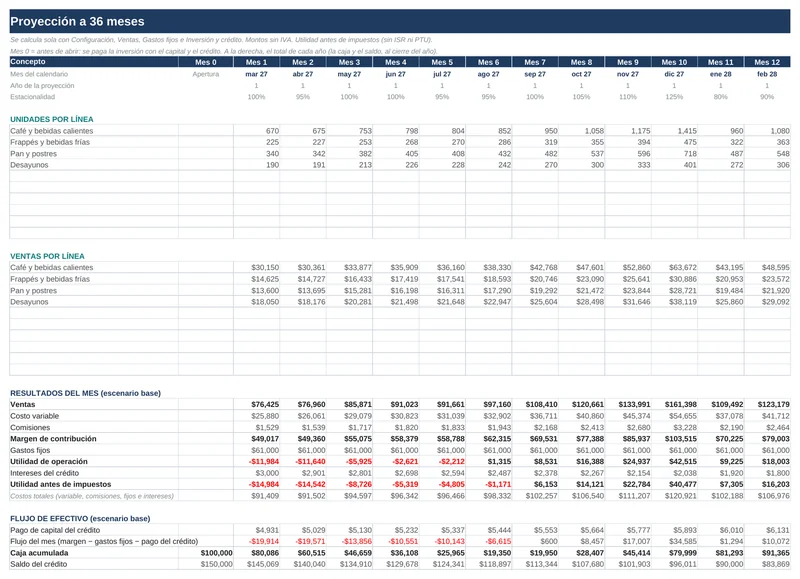Click the "Apertura" cell under Mes 0
Screen dimensions: 800x579
pyautogui.click(x=206, y=74)
